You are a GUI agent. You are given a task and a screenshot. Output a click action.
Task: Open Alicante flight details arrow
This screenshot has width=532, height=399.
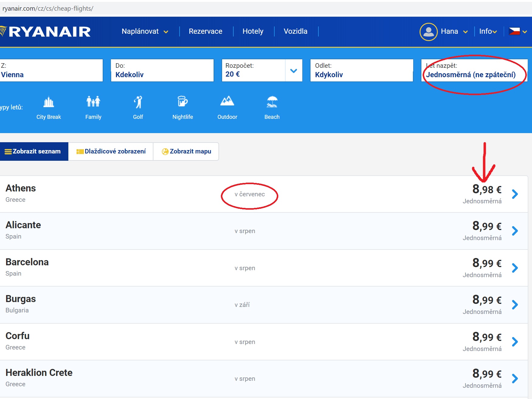[515, 231]
